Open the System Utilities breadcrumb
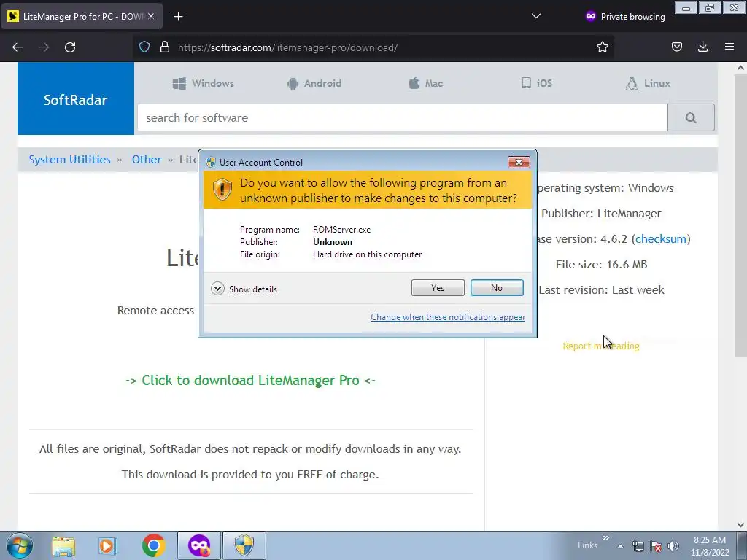This screenshot has height=560, width=747. [x=69, y=160]
